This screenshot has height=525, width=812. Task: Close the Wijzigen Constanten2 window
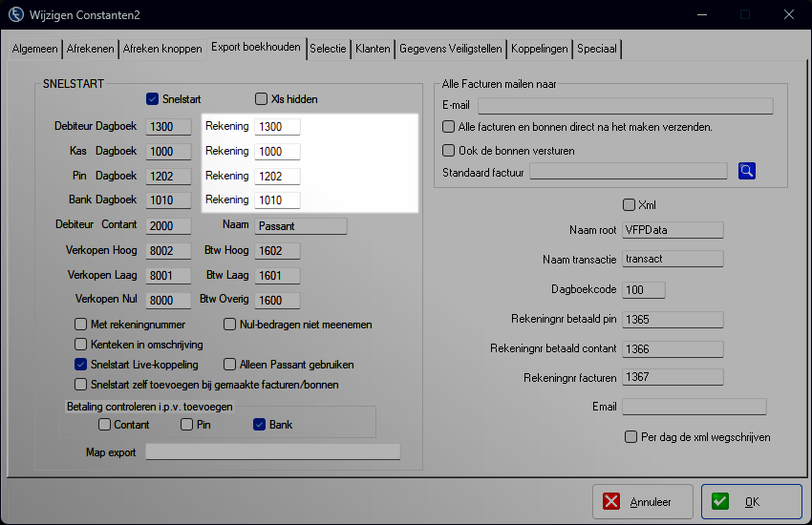pyautogui.click(x=788, y=15)
